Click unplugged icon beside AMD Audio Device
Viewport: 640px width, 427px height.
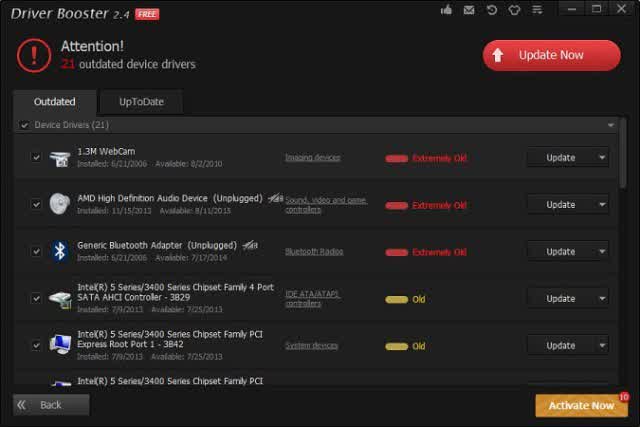coord(275,199)
